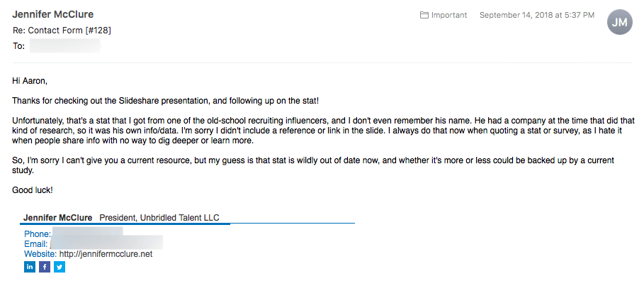Click the Website: label in signature
The width and height of the screenshot is (644, 286).
coord(40,254)
